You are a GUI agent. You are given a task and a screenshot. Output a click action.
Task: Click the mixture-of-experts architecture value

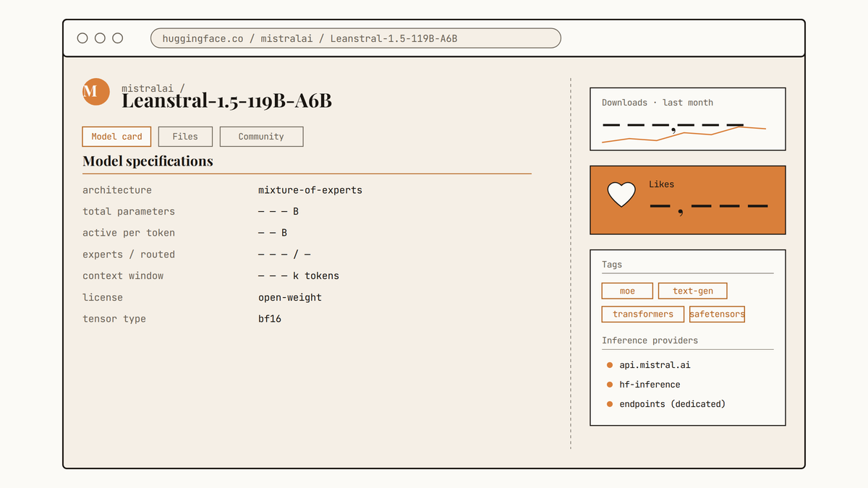(310, 190)
